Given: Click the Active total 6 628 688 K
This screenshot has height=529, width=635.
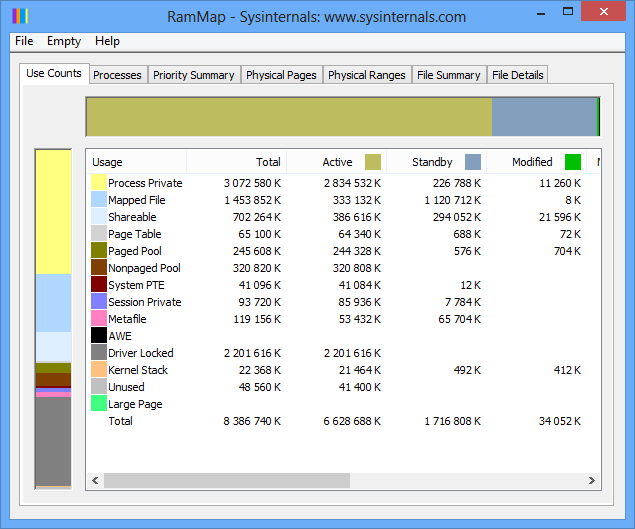Looking at the screenshot, I should pyautogui.click(x=352, y=421).
